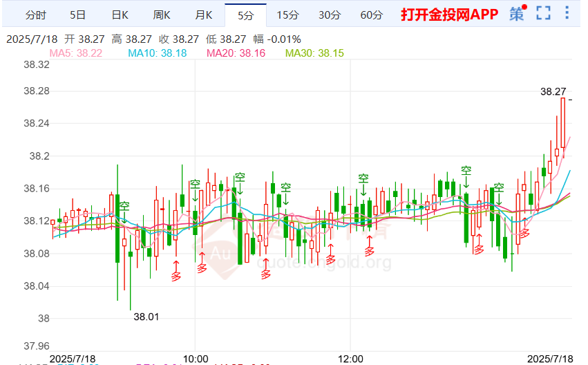Click the 10:00 time axis label
The width and height of the screenshot is (588, 365).
coord(196,359)
